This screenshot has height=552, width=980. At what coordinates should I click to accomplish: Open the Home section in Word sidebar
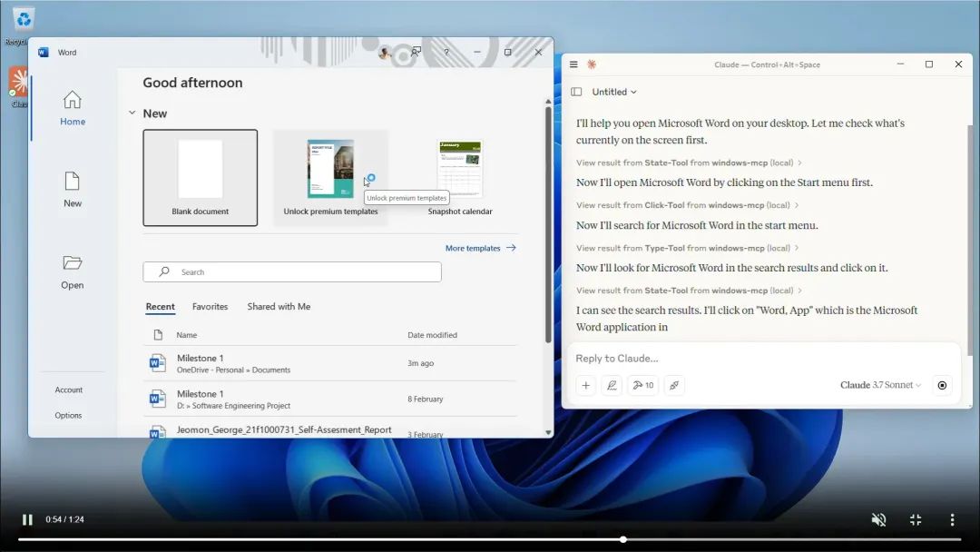tap(73, 107)
